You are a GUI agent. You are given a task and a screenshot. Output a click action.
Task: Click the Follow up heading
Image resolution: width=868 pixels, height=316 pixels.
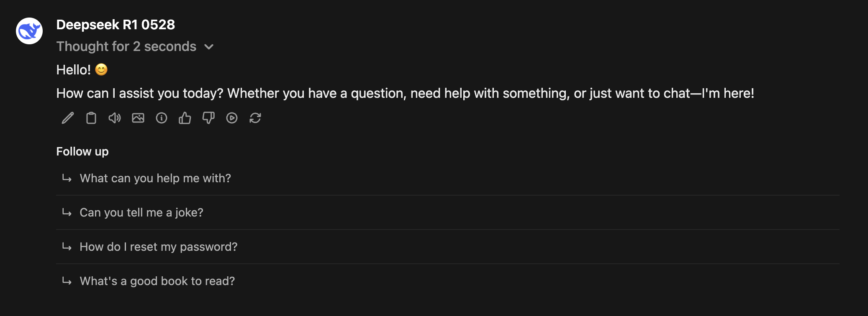pyautogui.click(x=82, y=151)
